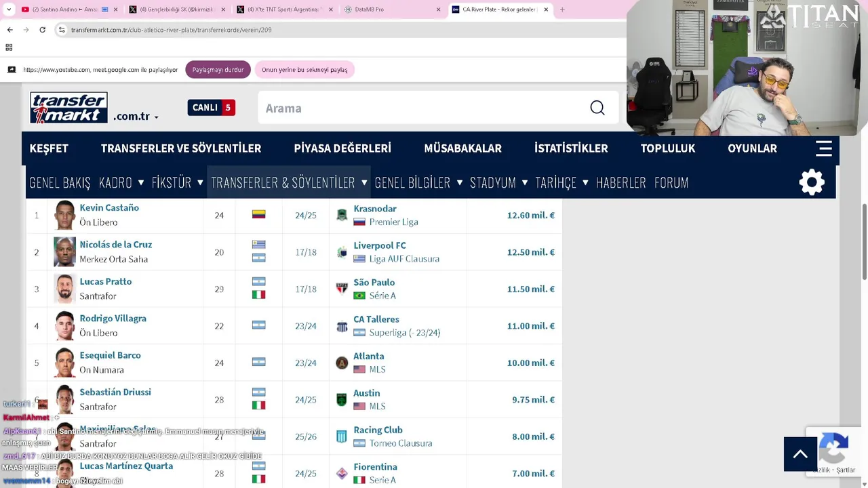Screen dimensions: 868x488
Task: Open KEŞFET main menu
Action: click(49, 148)
